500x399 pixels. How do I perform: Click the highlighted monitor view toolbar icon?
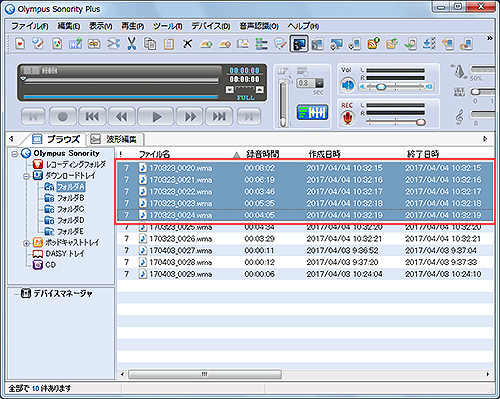(x=299, y=44)
